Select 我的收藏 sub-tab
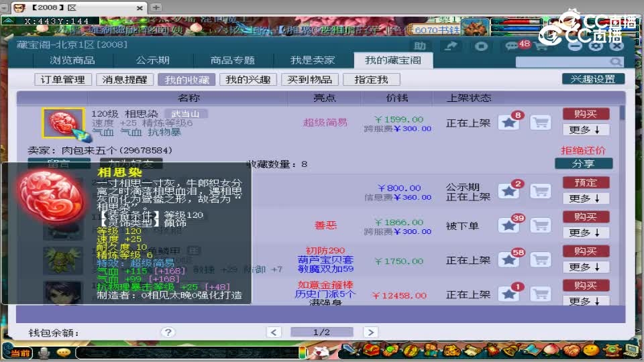 coord(187,80)
